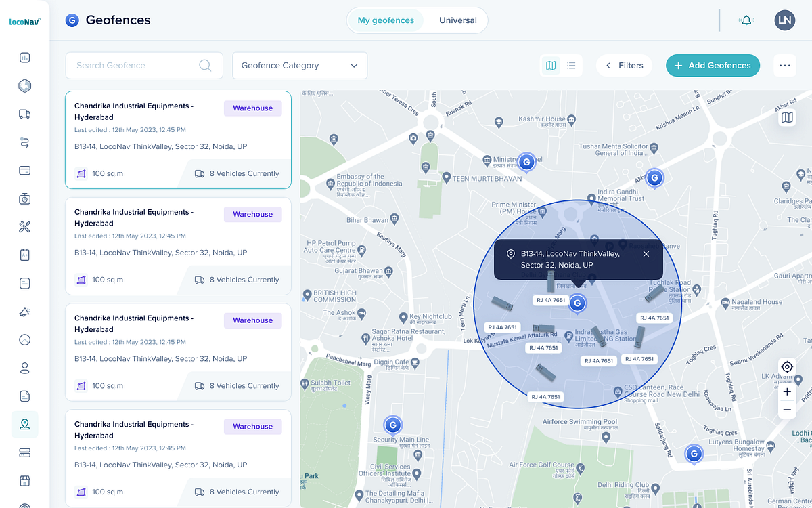The width and height of the screenshot is (812, 508).
Task: Open the Geofence Category dropdown
Action: (300, 65)
